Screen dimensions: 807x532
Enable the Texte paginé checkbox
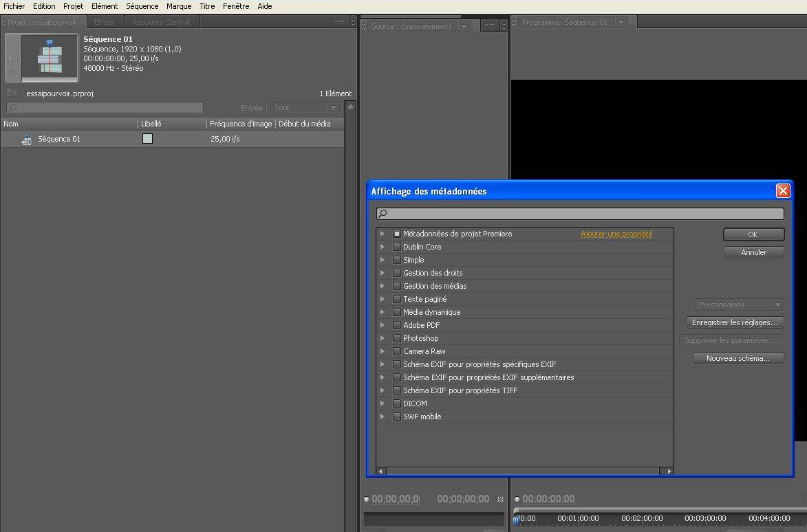pos(397,298)
